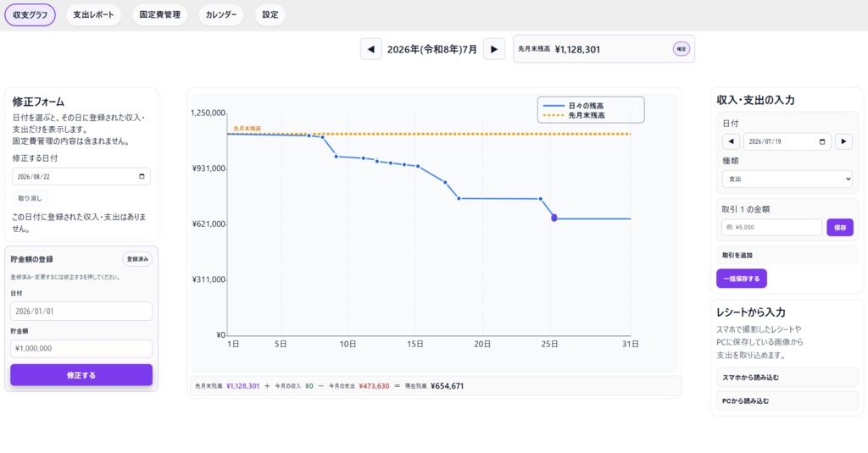
Task: Open the 種類 dropdown showing 支出
Action: 787,180
